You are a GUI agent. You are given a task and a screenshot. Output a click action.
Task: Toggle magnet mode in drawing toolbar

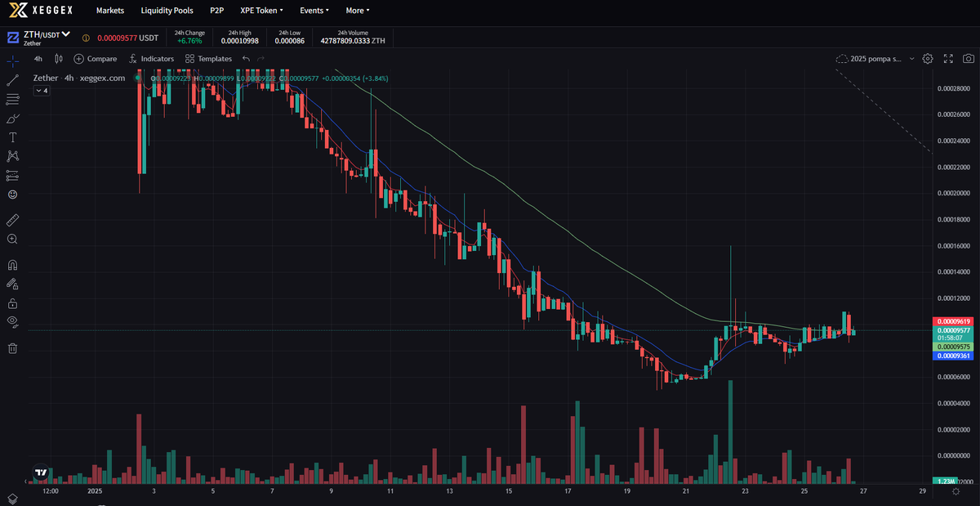pyautogui.click(x=12, y=265)
